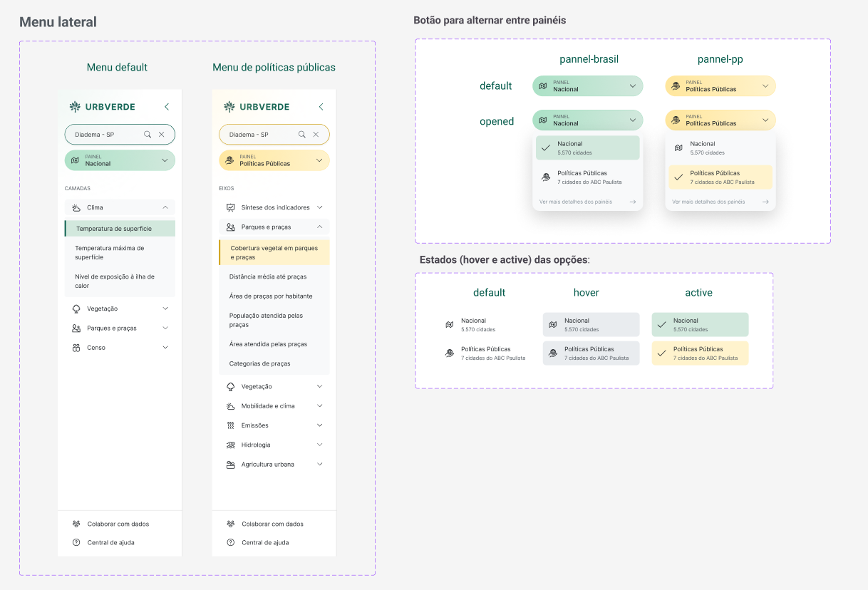Expand the Censo section chevron
This screenshot has width=868, height=590.
pos(165,348)
